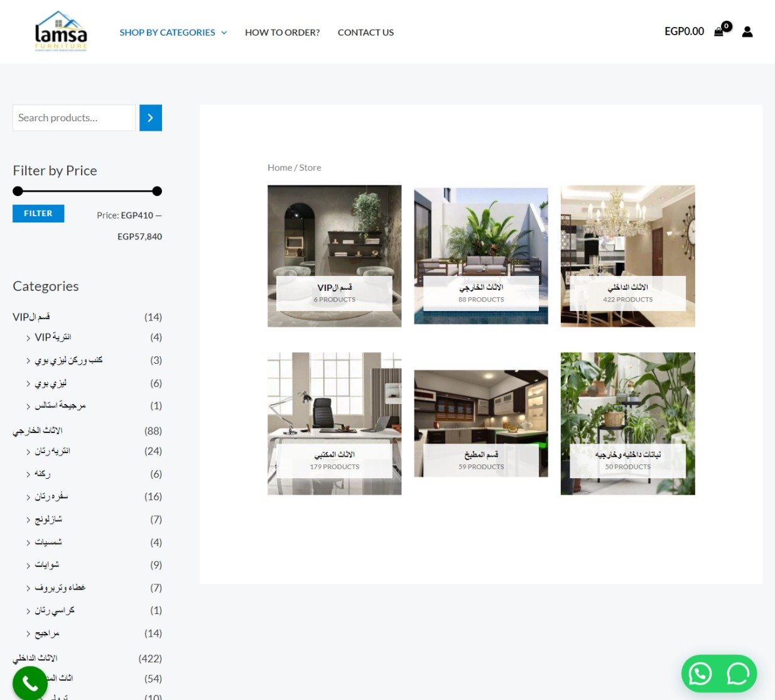
Task: Click the EGP0.00 cart total
Action: coord(684,31)
